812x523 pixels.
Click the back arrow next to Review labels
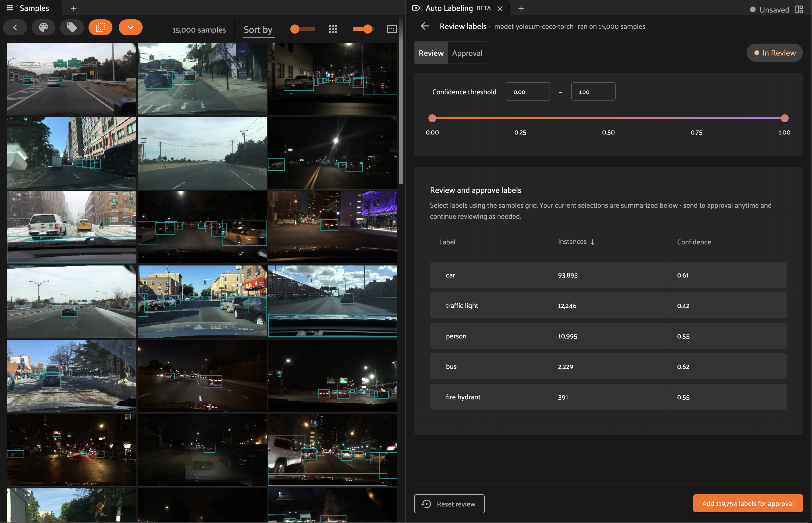click(x=424, y=26)
